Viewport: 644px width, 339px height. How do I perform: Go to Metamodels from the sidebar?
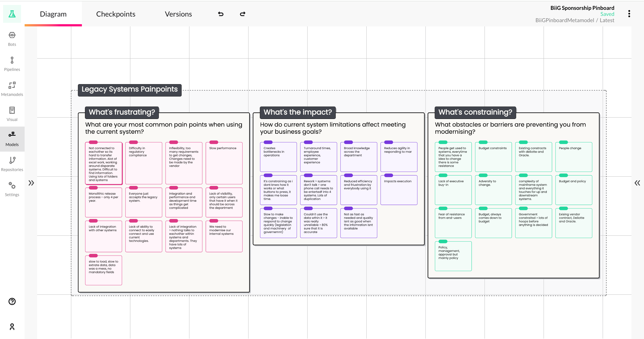tap(12, 89)
